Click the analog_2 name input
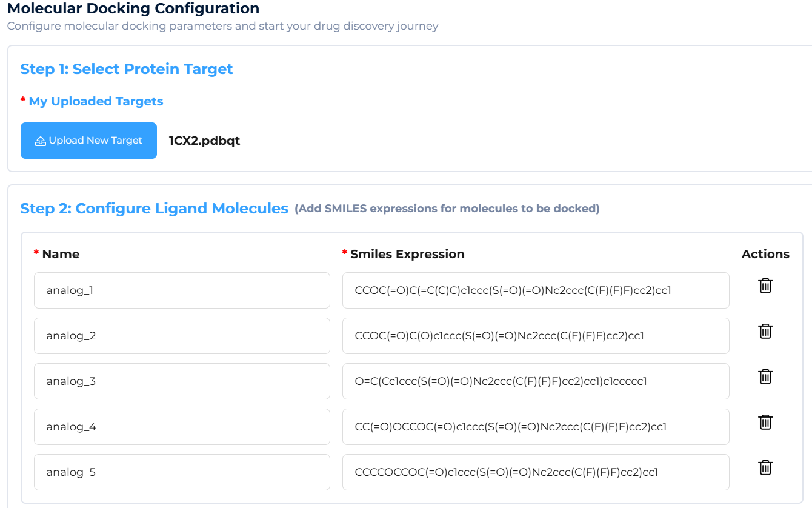The image size is (812, 508). coord(182,336)
